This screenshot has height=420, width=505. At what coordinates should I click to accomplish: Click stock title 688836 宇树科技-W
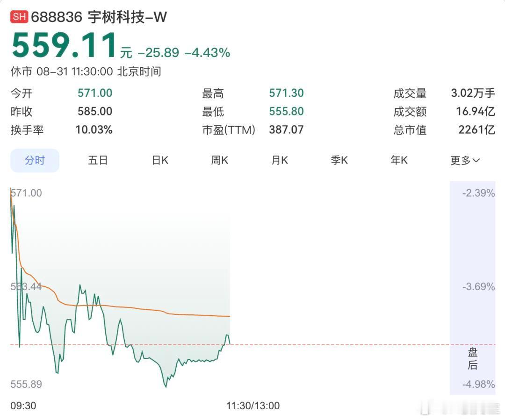[x=99, y=17]
